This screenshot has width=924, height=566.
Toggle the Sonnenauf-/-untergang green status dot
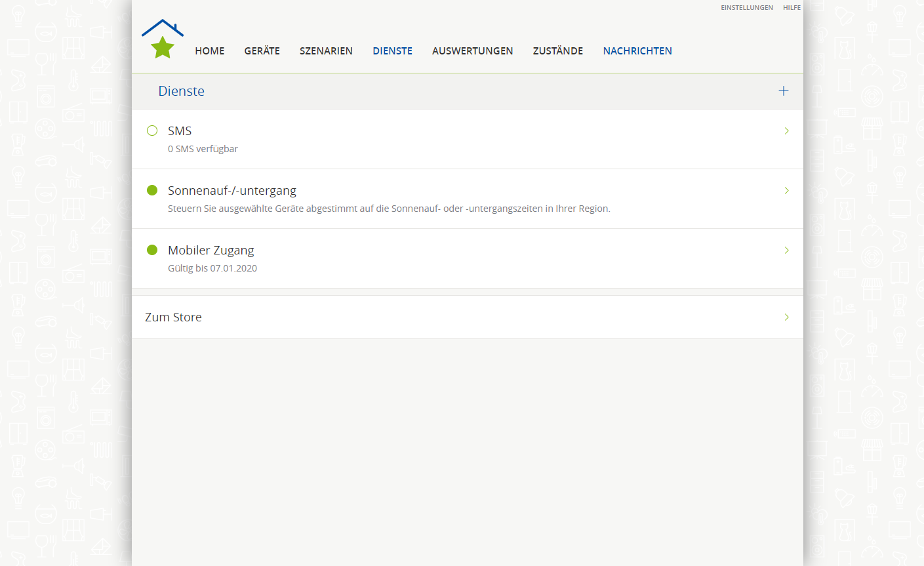pyautogui.click(x=152, y=190)
